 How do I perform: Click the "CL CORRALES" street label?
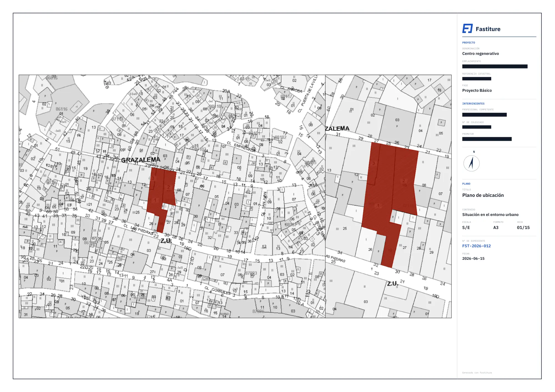coord(218,291)
